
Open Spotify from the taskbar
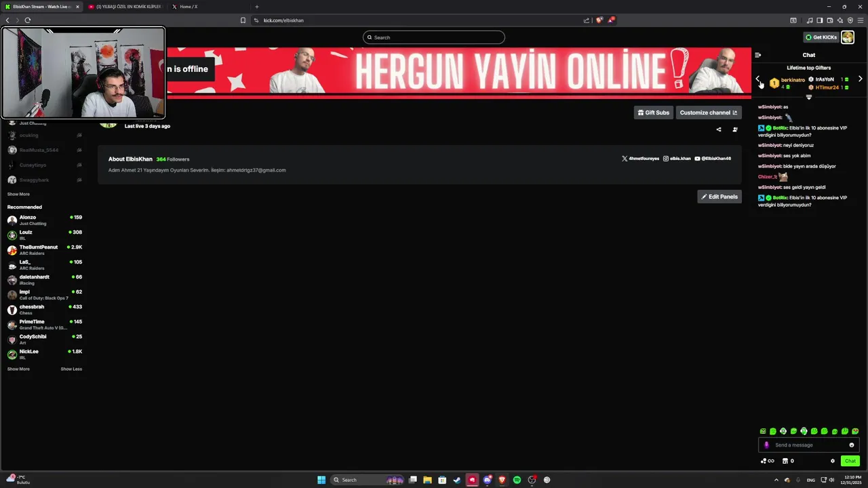[517, 480]
